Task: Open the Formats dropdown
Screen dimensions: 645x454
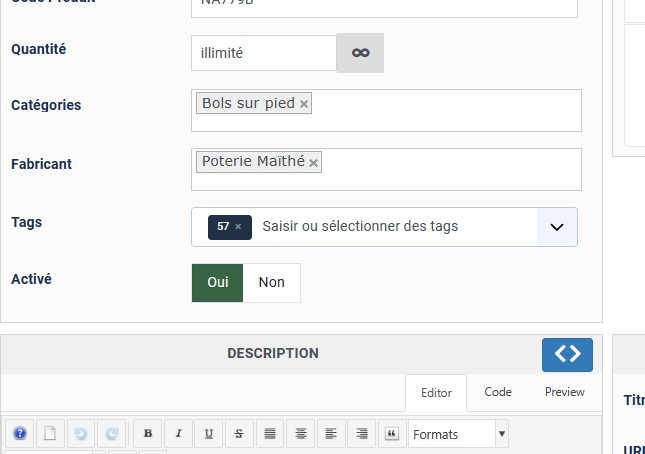Action: (458, 434)
